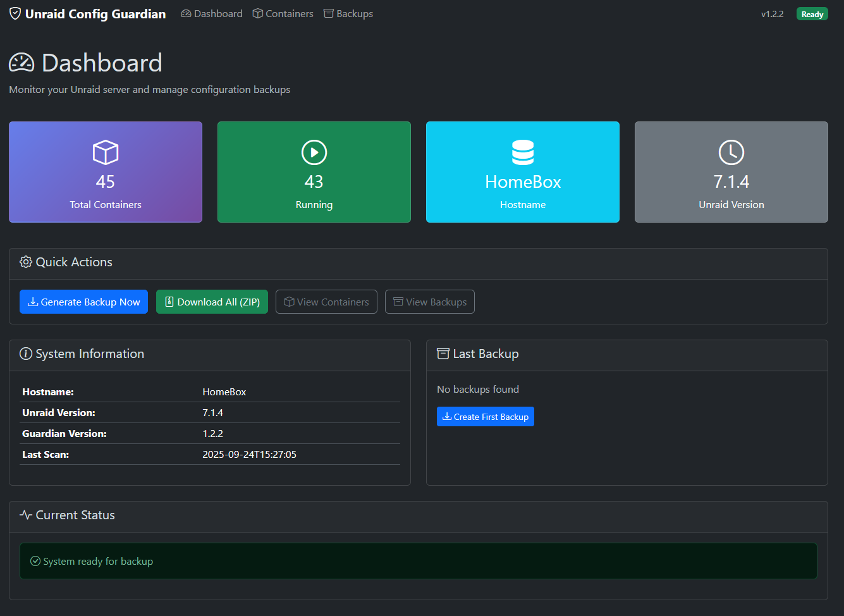Click Download All (ZIP) button

212,302
